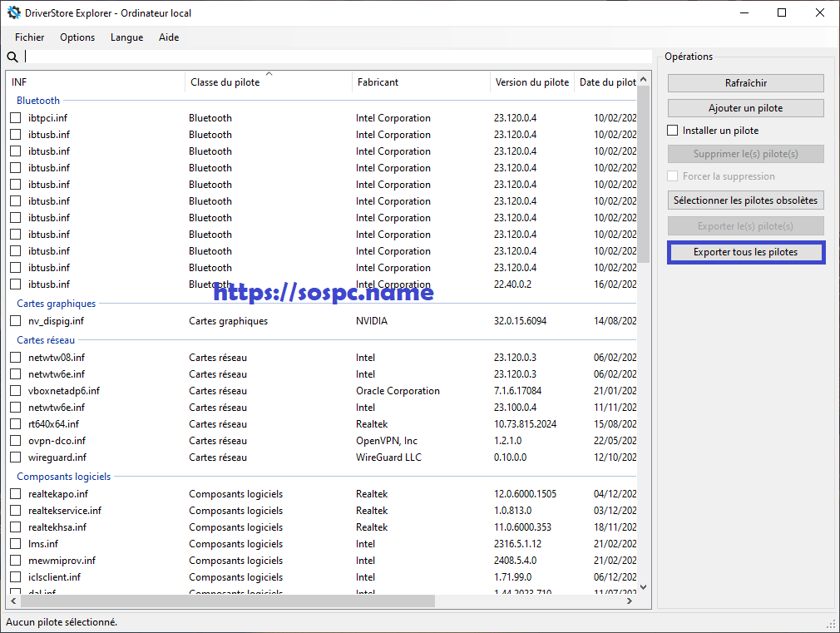This screenshot has width=840, height=633.
Task: Click the DriverStore Explorer gear icon in title bar
Action: (13, 12)
